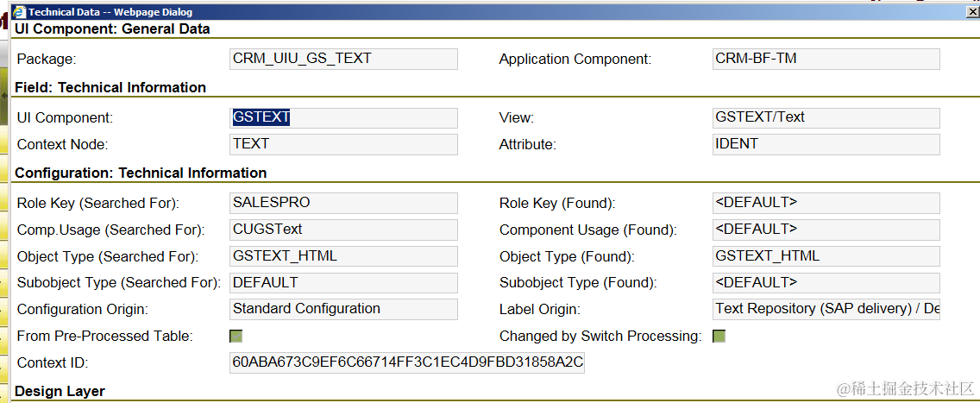
Task: Click the 'Technical Data -- Webpage Dialog' title text
Action: [x=110, y=12]
